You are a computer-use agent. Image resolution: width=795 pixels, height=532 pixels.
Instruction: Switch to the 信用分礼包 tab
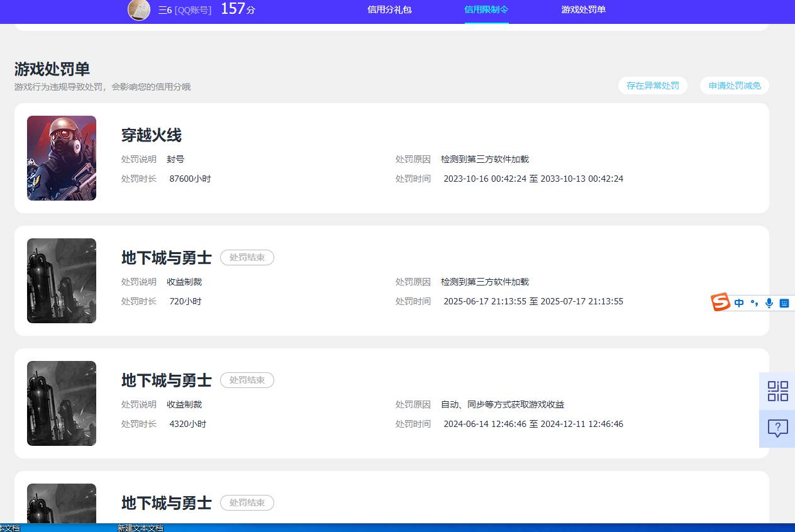389,9
